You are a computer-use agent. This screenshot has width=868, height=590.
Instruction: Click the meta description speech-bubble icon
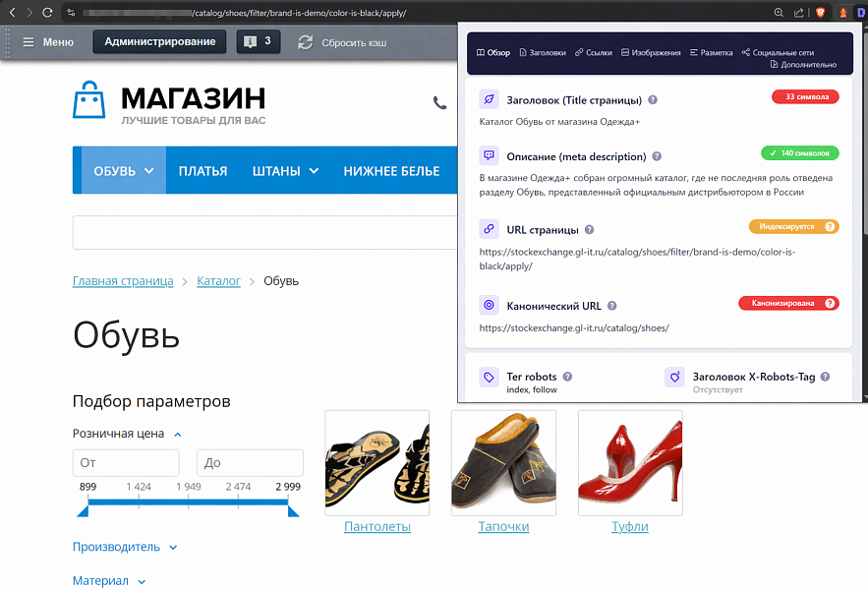pyautogui.click(x=489, y=156)
